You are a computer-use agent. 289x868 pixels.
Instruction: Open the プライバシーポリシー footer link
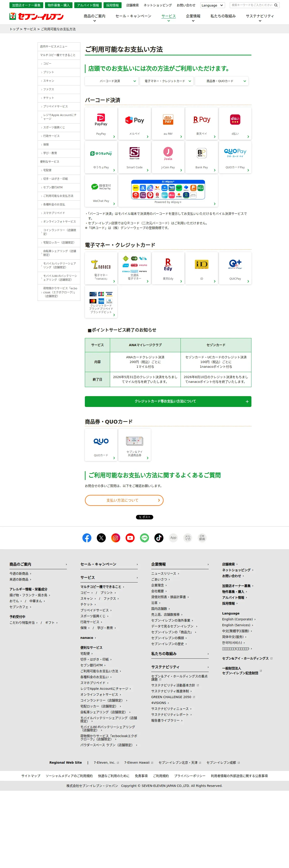[190, 776]
